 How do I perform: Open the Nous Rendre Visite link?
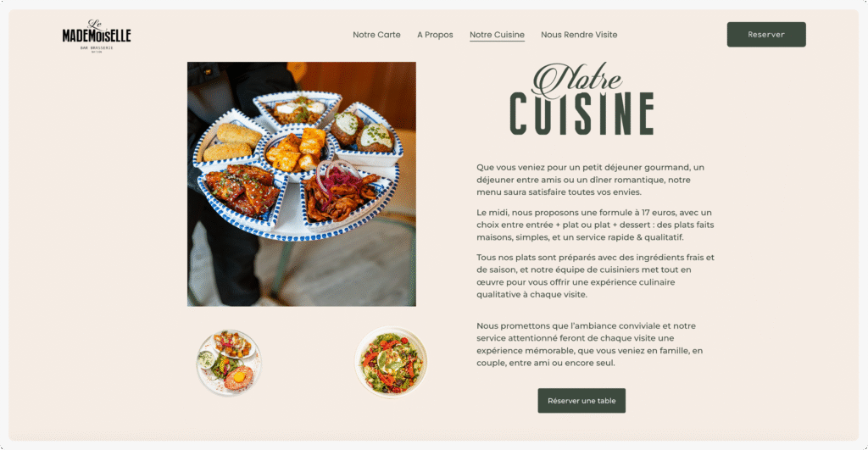tap(579, 34)
